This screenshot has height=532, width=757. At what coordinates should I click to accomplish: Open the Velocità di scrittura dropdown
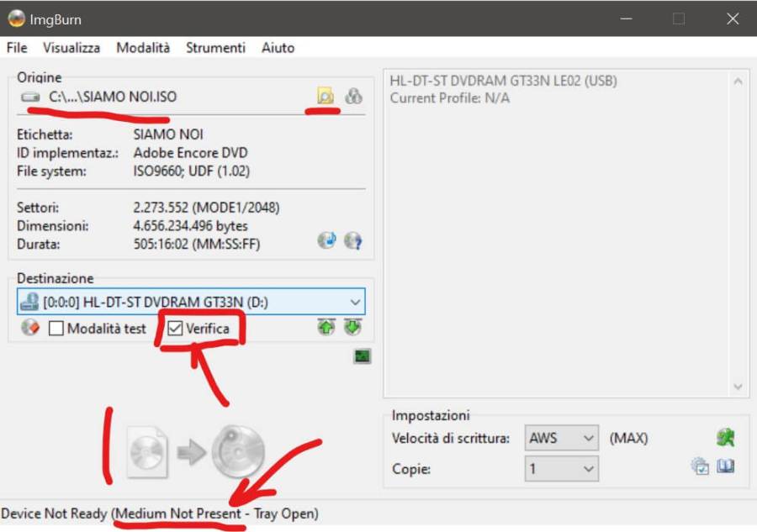588,438
